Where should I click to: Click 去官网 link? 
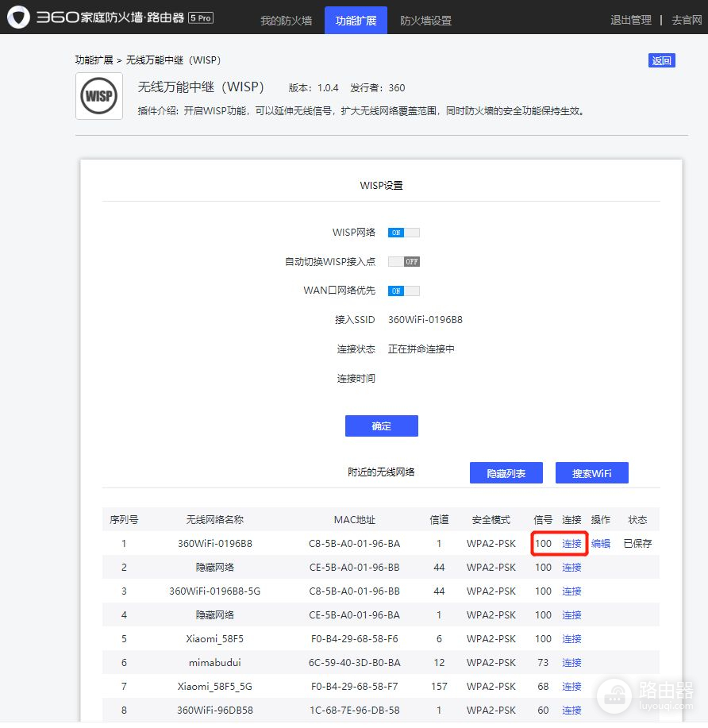[685, 21]
